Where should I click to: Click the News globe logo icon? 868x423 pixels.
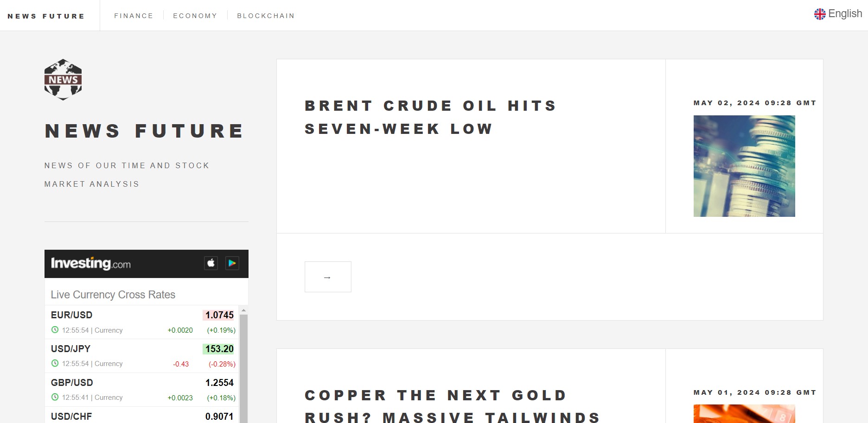point(63,80)
